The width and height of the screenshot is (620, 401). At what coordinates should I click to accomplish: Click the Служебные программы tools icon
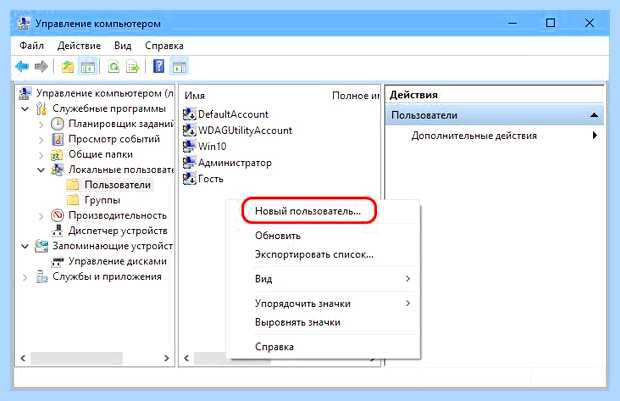tap(42, 109)
